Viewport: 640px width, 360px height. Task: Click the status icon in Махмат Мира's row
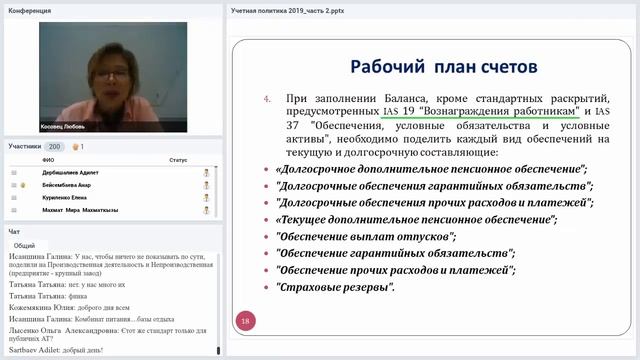coord(206,211)
